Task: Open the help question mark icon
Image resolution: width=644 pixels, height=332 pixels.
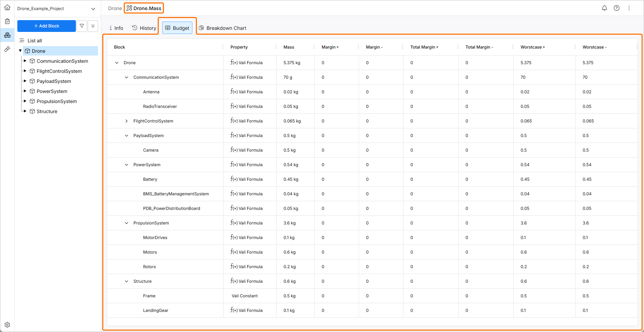Action: pyautogui.click(x=617, y=8)
